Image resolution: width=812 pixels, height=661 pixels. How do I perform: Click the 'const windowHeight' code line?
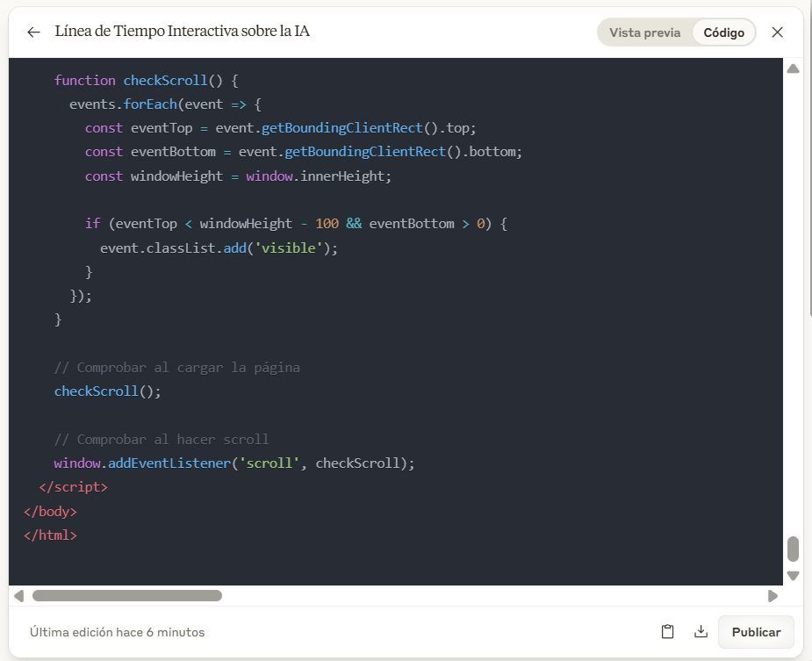click(x=238, y=176)
